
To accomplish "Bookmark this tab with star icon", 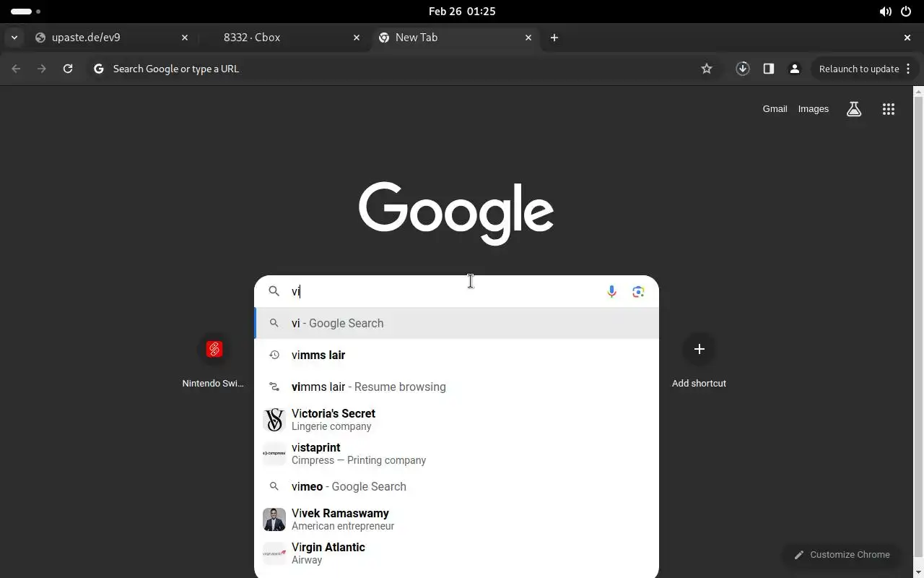I will (x=707, y=69).
